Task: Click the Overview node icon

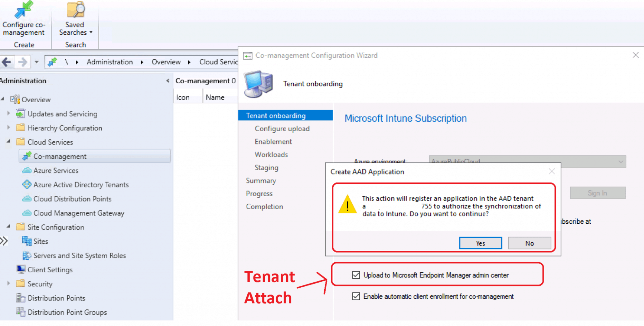Action: (x=15, y=99)
